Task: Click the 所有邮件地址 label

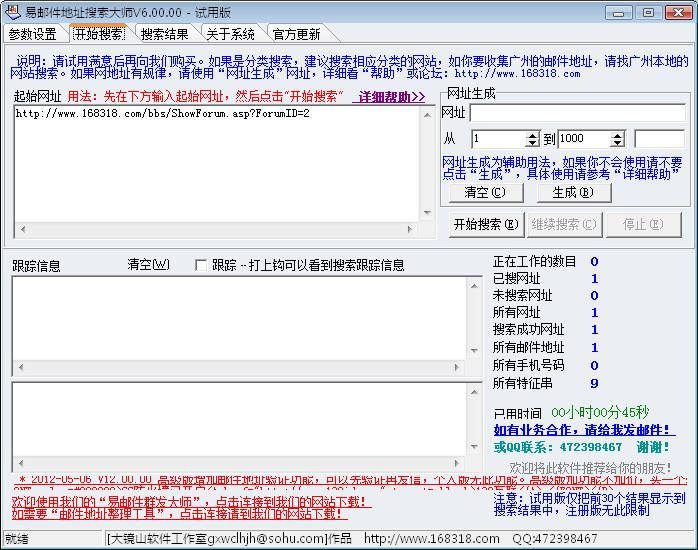Action: 528,348
